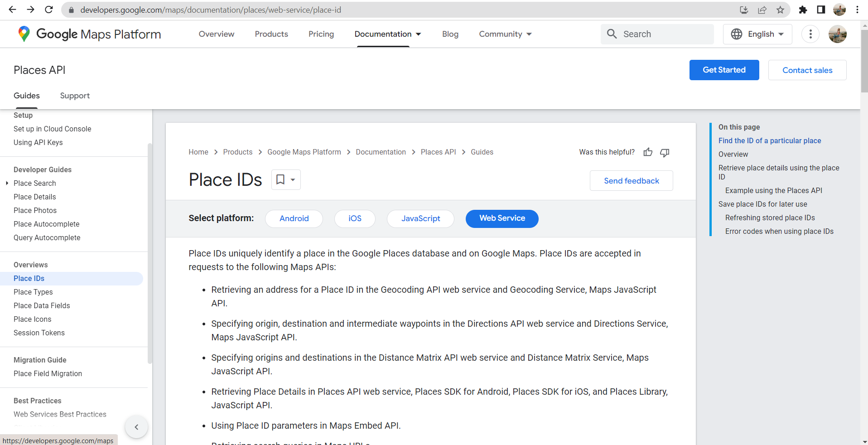Open the English language dropdown

click(757, 34)
